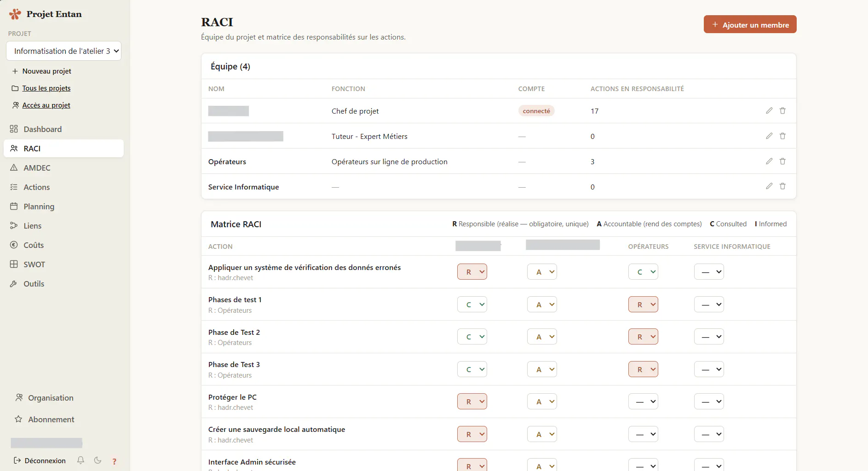Select the Opérateurs member name
This screenshot has width=868, height=471.
pos(227,162)
